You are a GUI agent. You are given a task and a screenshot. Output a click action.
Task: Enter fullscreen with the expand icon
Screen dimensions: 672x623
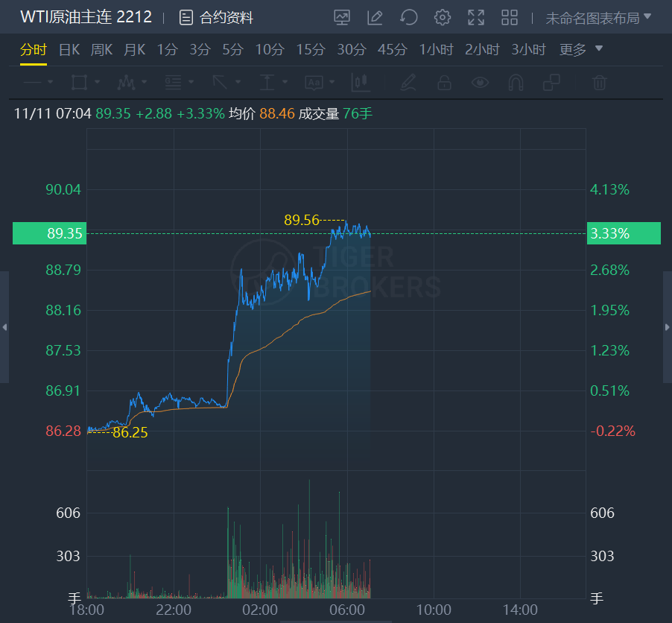[476, 17]
